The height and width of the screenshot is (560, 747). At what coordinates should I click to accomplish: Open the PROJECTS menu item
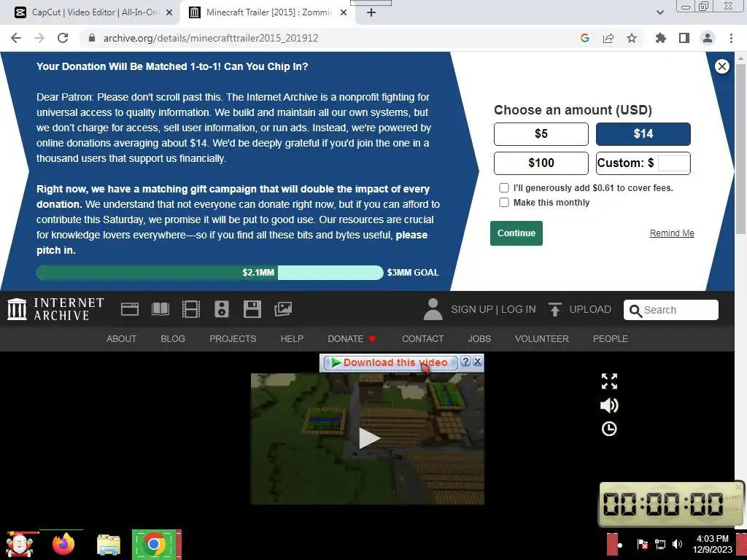(x=233, y=338)
